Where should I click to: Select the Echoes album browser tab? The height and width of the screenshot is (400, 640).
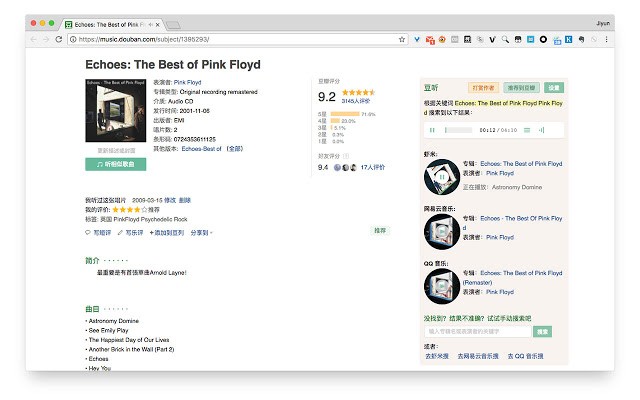tap(108, 22)
